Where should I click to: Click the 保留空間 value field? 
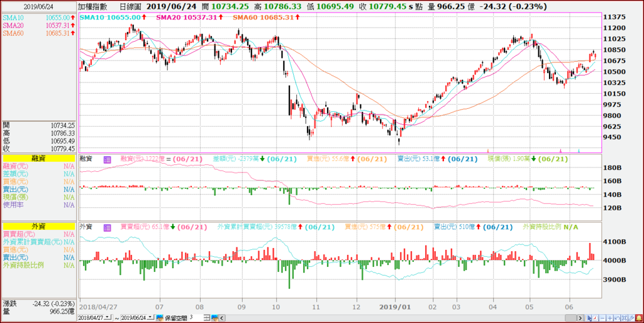pos(196,318)
